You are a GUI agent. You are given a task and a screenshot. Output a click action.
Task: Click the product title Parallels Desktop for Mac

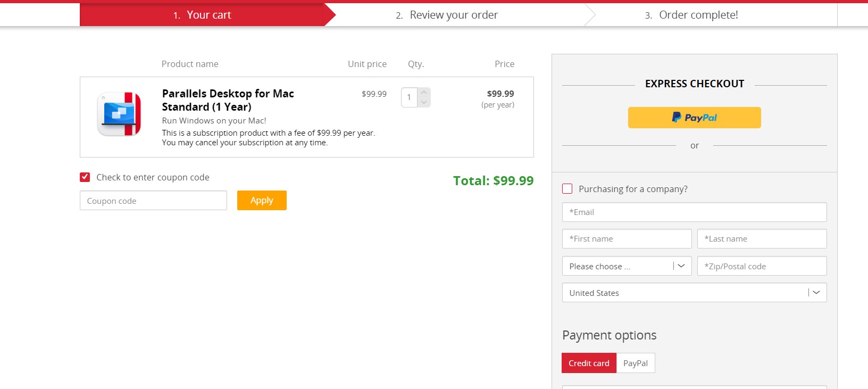click(228, 100)
